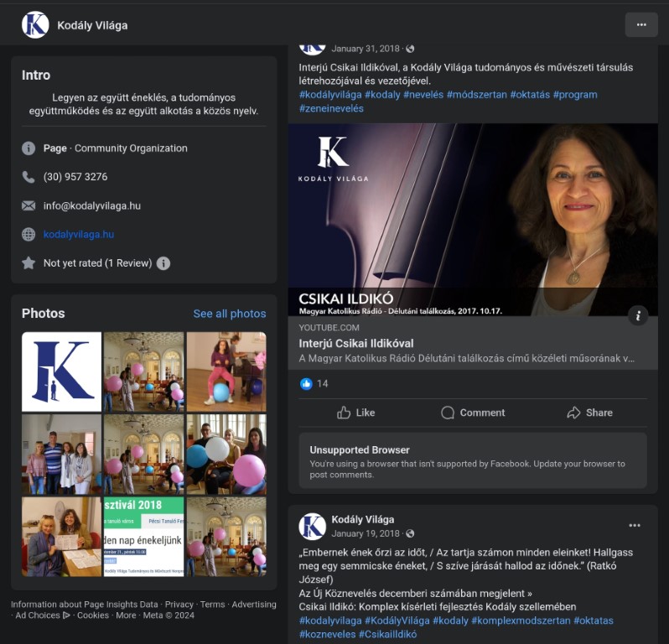This screenshot has height=644, width=669.
Task: Click the #program hashtag
Action: (575, 95)
